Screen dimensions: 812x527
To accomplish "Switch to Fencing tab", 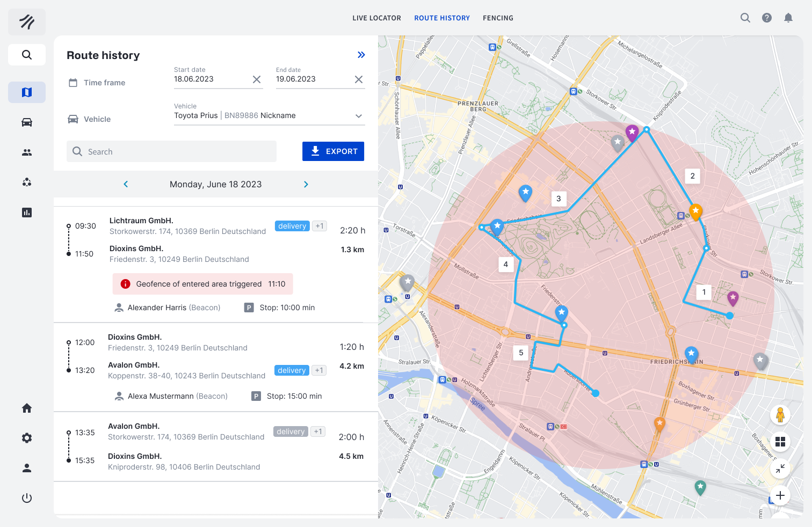I will pos(498,18).
